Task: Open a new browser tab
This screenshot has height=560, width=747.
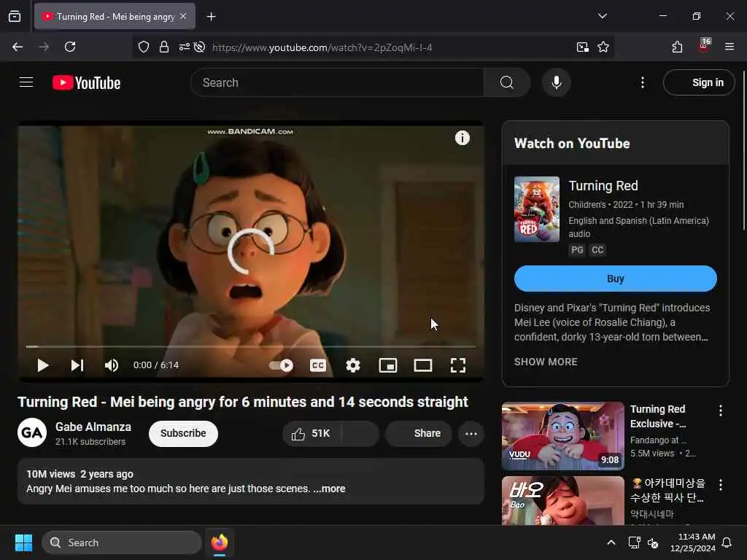Action: pyautogui.click(x=211, y=17)
